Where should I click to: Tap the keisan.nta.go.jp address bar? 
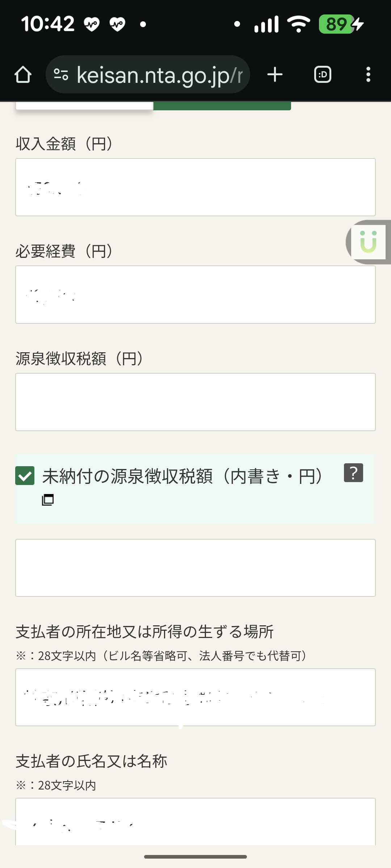pyautogui.click(x=159, y=75)
